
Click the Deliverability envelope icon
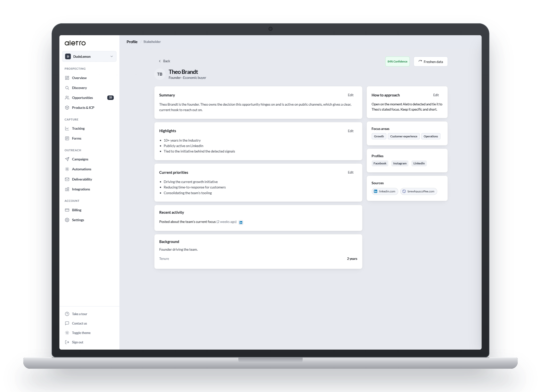[x=67, y=179]
